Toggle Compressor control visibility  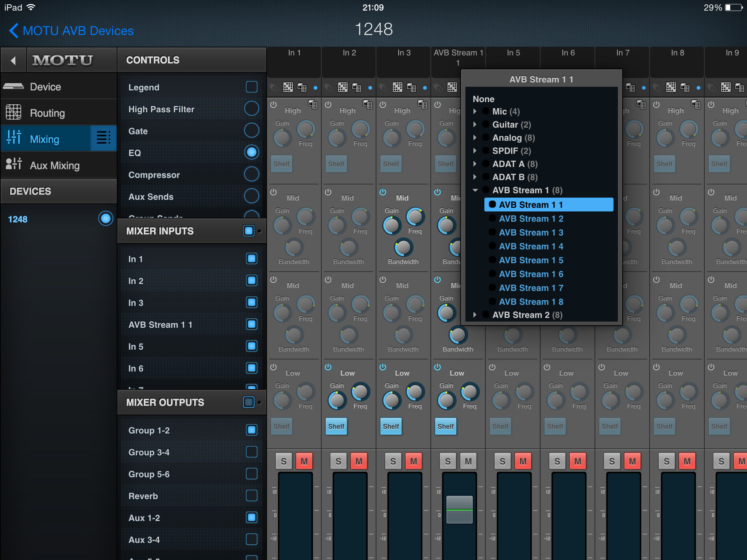(252, 174)
